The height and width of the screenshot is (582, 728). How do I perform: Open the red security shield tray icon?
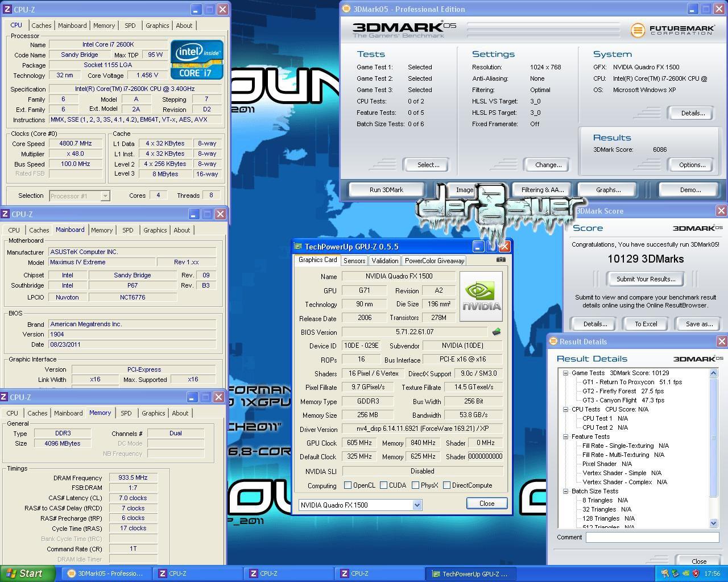[x=696, y=573]
